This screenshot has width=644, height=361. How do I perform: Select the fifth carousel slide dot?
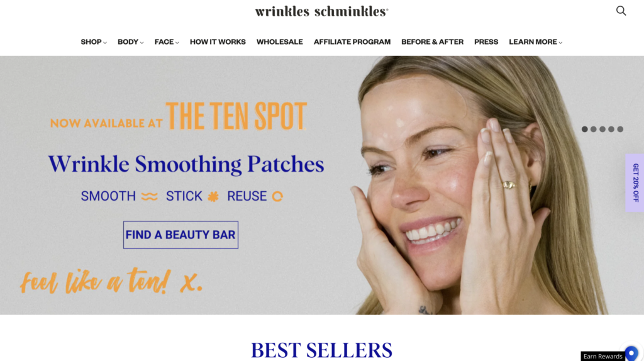point(620,129)
